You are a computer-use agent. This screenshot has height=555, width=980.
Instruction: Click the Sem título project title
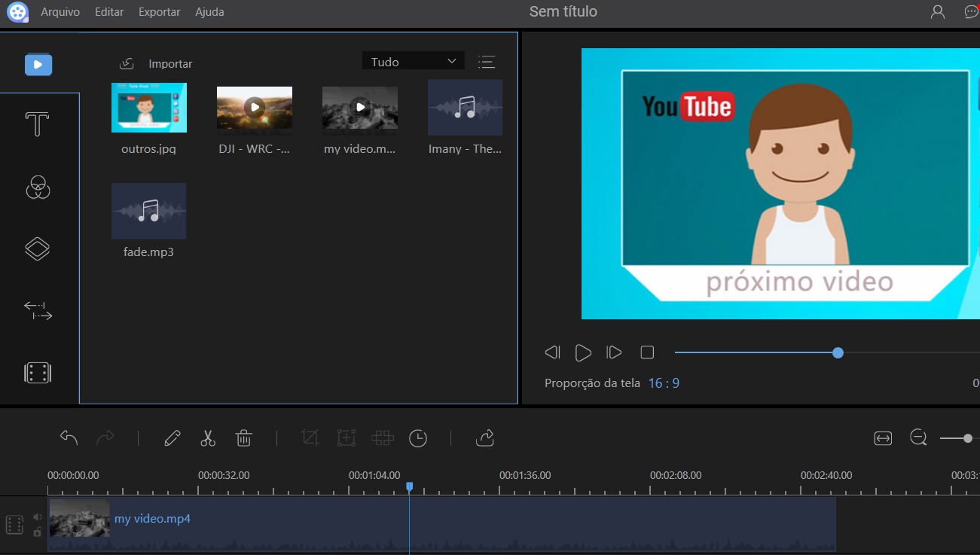tap(563, 12)
